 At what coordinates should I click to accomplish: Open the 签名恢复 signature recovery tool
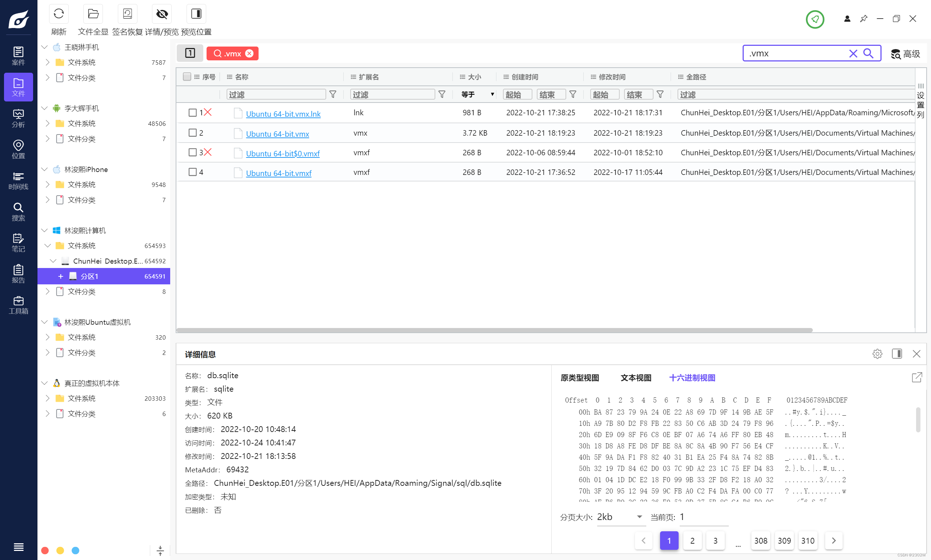tap(127, 14)
